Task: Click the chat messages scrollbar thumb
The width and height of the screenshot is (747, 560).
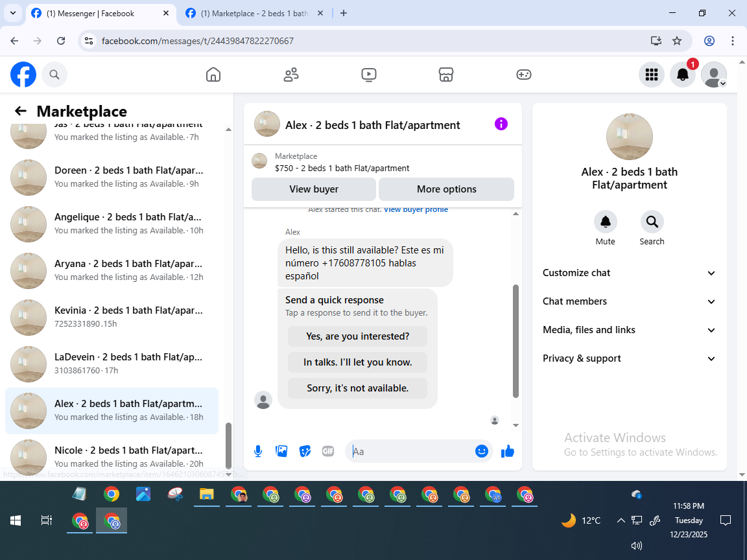Action: [516, 341]
